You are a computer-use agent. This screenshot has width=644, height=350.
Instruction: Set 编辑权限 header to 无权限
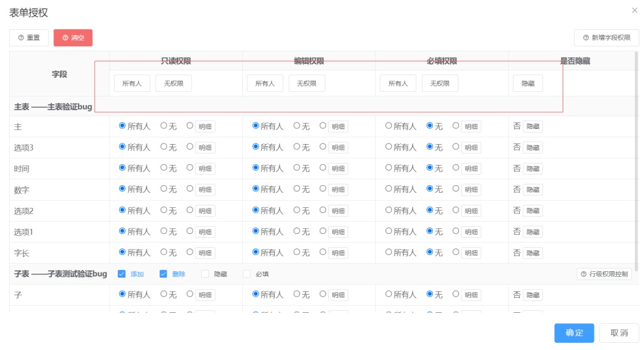[307, 83]
